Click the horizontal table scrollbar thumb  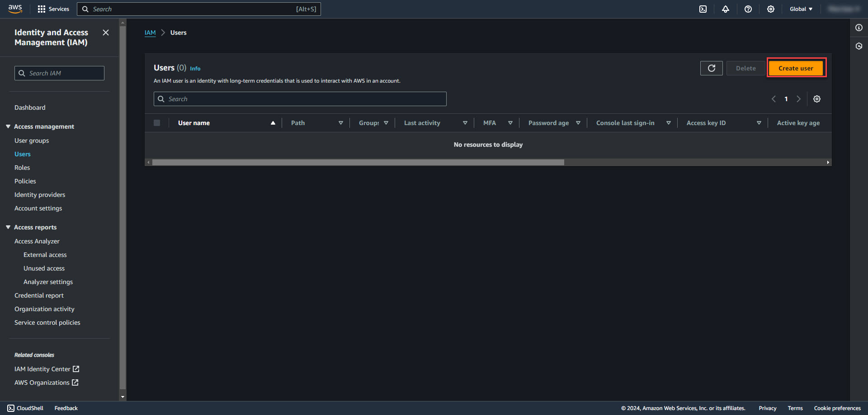click(358, 162)
